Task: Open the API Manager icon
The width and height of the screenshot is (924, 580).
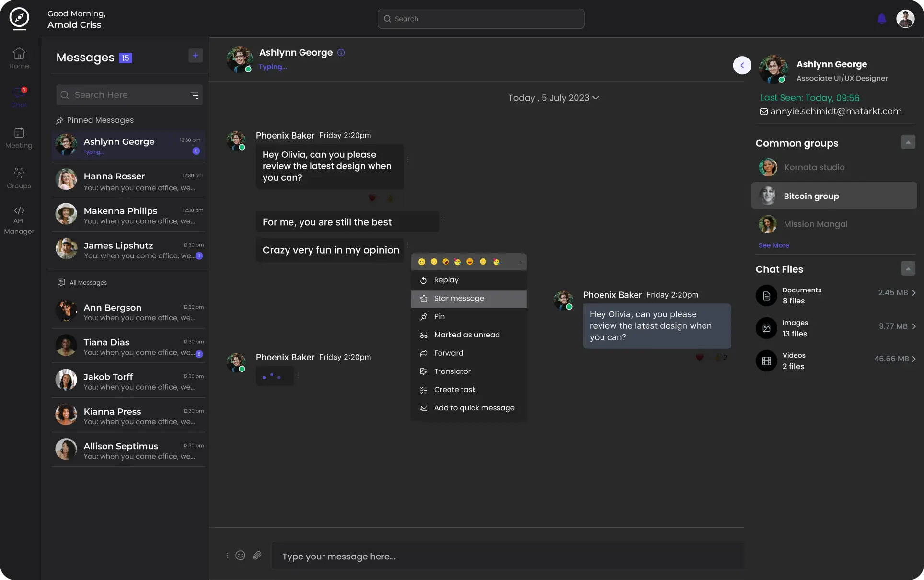Action: pyautogui.click(x=19, y=211)
